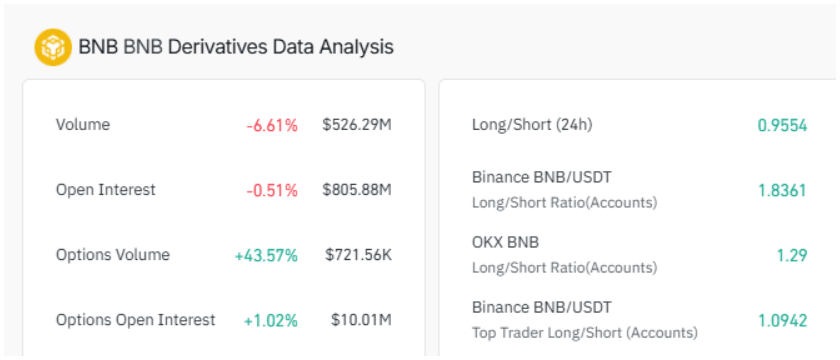Click the 1.8361 Binance accounts ratio value
The image size is (840, 360).
(782, 190)
